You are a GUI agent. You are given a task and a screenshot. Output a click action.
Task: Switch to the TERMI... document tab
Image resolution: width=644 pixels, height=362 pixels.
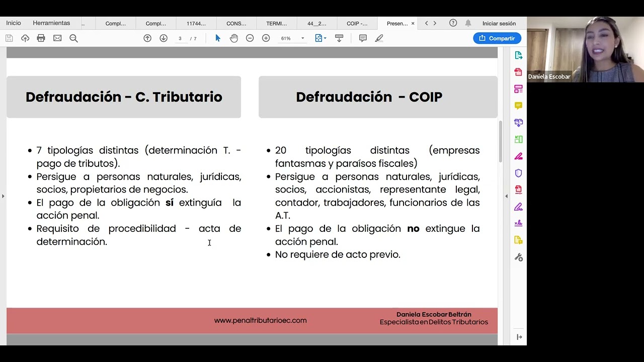(277, 23)
